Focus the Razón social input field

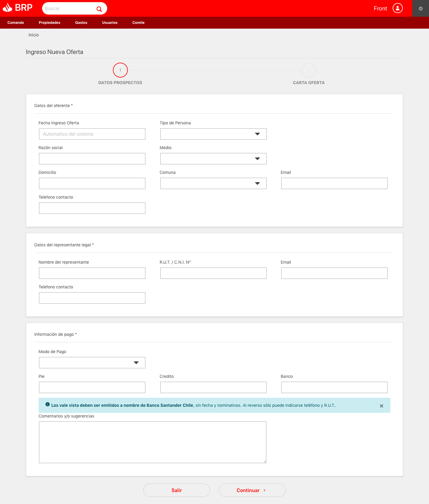pyautogui.click(x=92, y=159)
